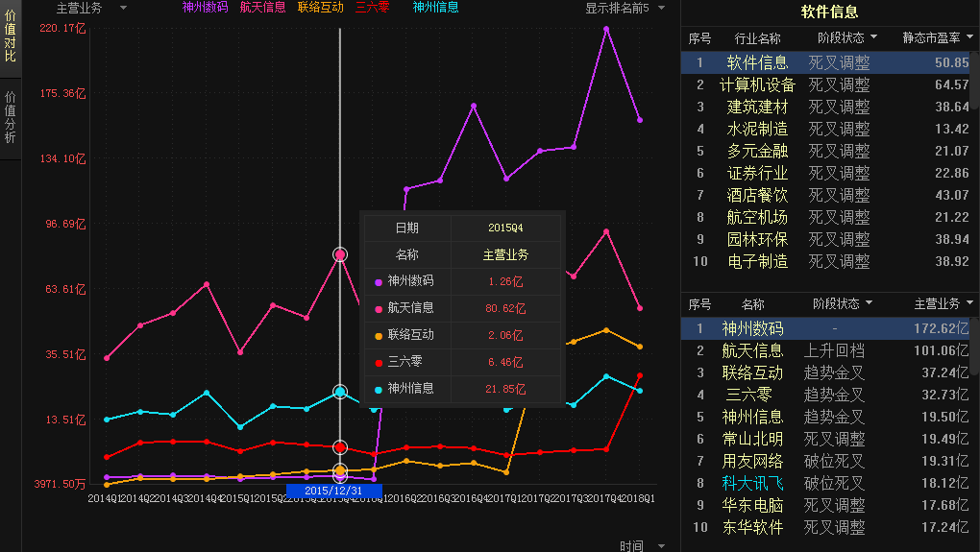Toggle the 神州数码 legend label
The width and height of the screenshot is (980, 552).
pyautogui.click(x=205, y=8)
